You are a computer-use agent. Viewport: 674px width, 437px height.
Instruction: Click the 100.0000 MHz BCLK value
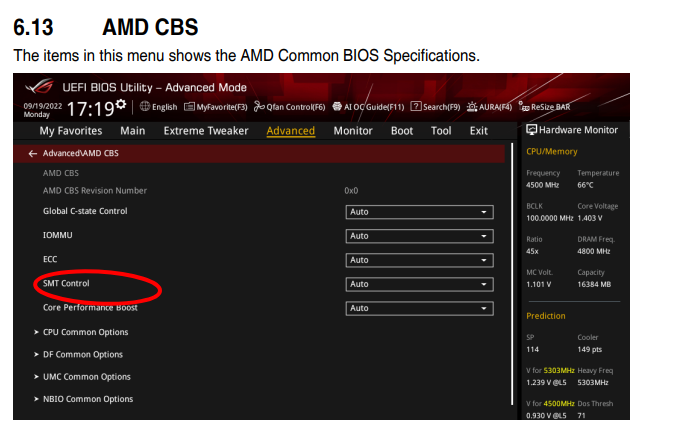pyautogui.click(x=550, y=218)
